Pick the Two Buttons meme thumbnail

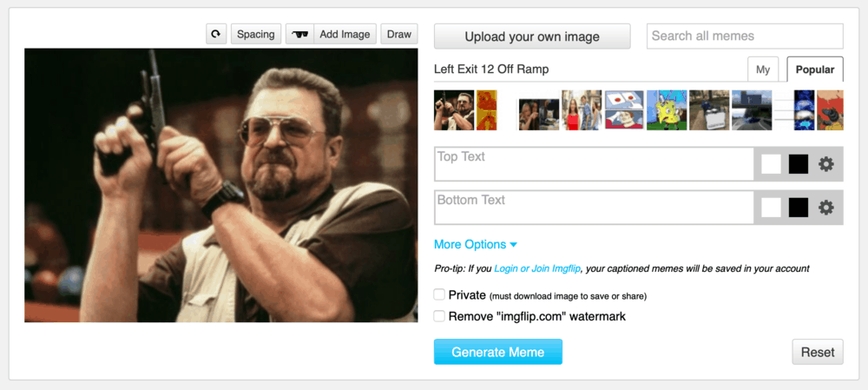click(624, 110)
